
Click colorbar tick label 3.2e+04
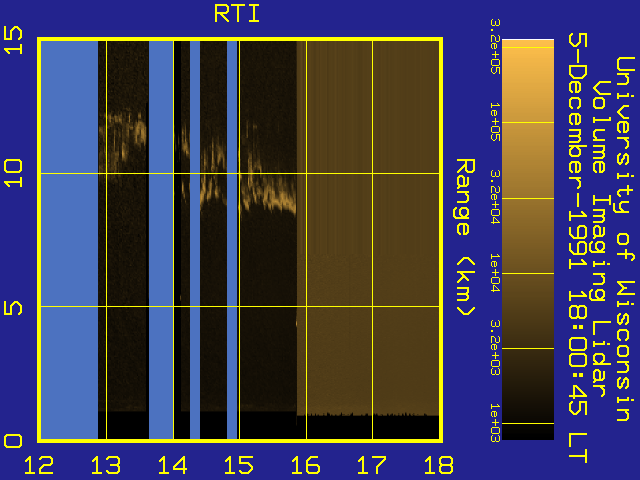[495, 198]
